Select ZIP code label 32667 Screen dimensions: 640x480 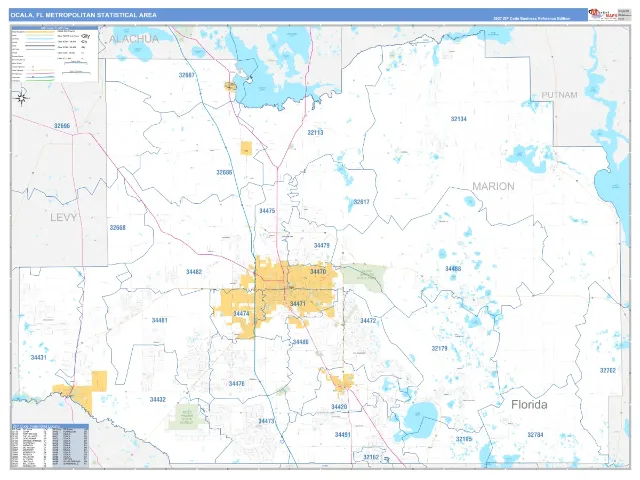point(187,75)
